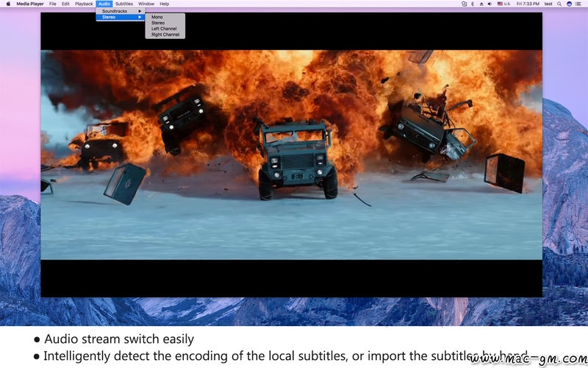Open Notification Center icon
Viewport: 588px width, 368px height.
pos(578,4)
